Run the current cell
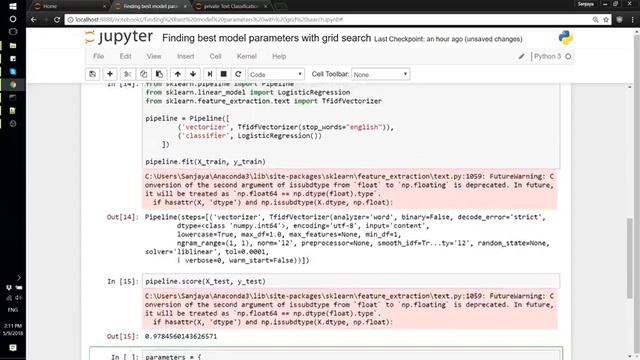640x360 pixels. tap(210, 74)
